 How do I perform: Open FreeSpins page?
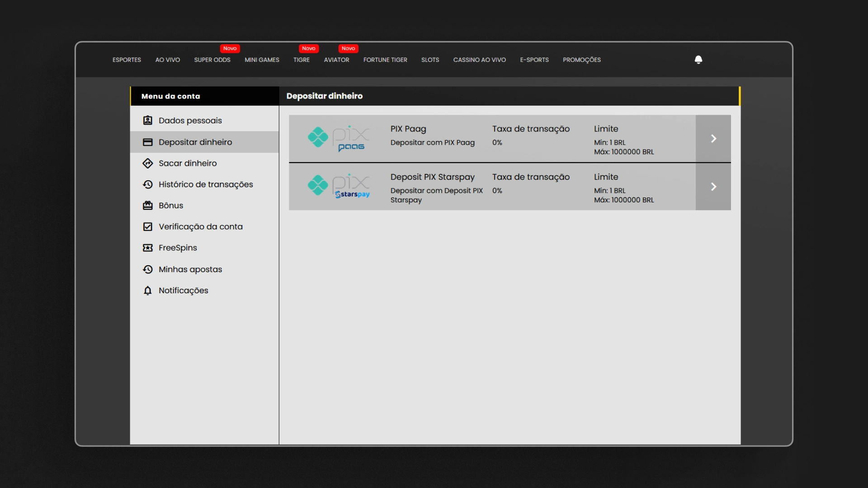pos(204,248)
